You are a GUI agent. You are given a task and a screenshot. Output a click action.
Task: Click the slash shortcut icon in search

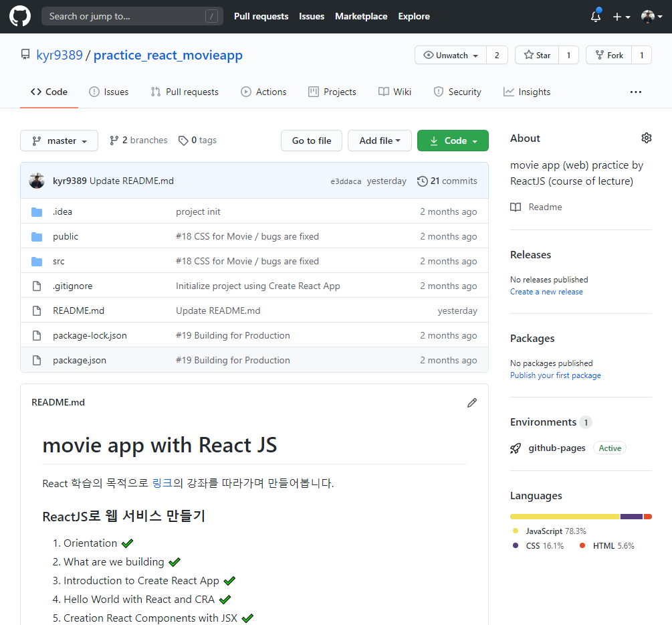coord(211,16)
